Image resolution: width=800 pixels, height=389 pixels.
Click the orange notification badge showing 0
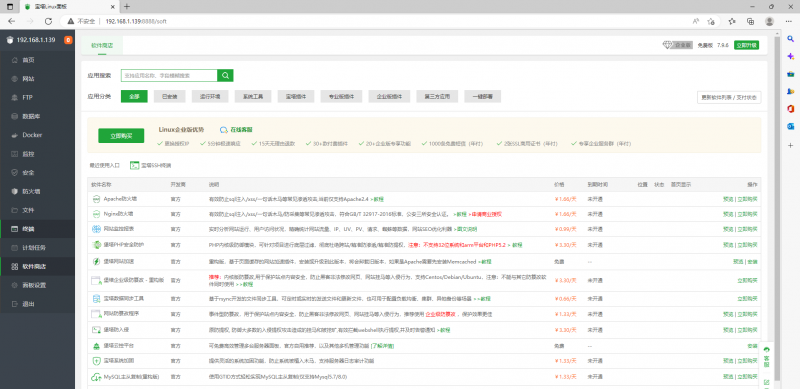pos(68,40)
